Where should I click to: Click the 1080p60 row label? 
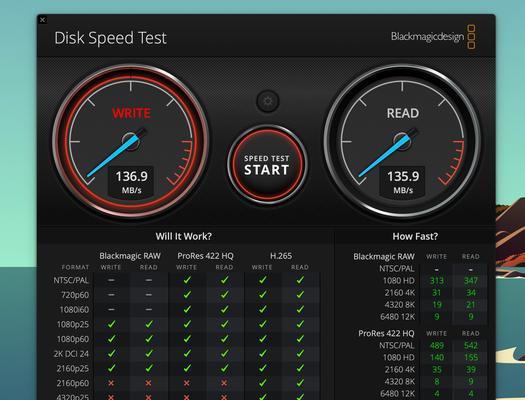(x=73, y=339)
